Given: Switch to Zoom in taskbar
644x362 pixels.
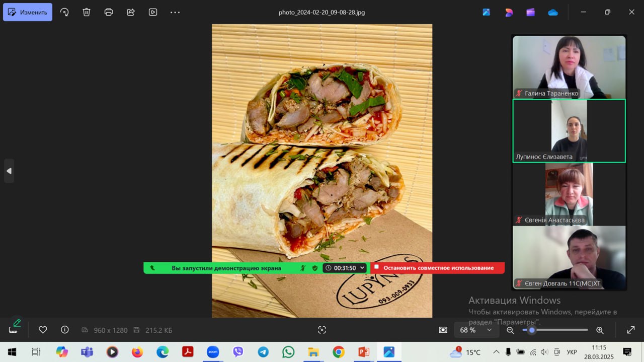Looking at the screenshot, I should [213, 352].
